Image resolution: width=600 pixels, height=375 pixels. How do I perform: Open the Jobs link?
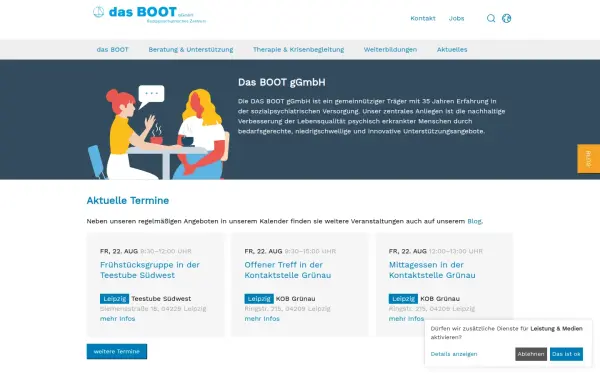point(457,18)
